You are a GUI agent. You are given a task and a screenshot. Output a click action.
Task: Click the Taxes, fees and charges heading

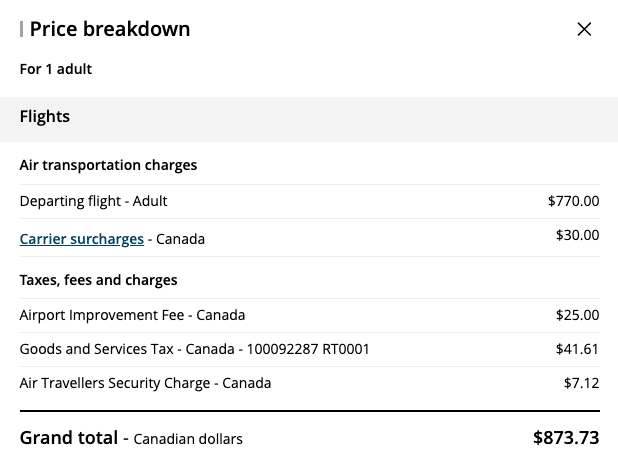coord(98,280)
